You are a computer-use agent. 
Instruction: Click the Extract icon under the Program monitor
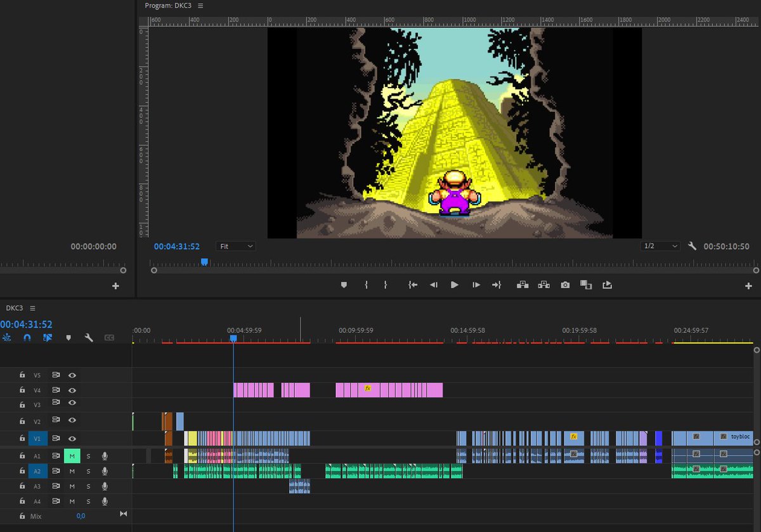543,285
